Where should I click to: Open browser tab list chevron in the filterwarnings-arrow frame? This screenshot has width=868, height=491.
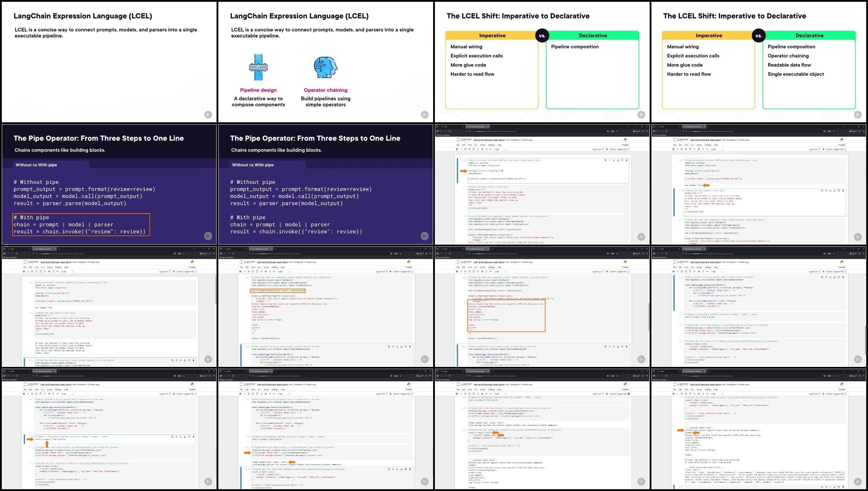point(627,127)
